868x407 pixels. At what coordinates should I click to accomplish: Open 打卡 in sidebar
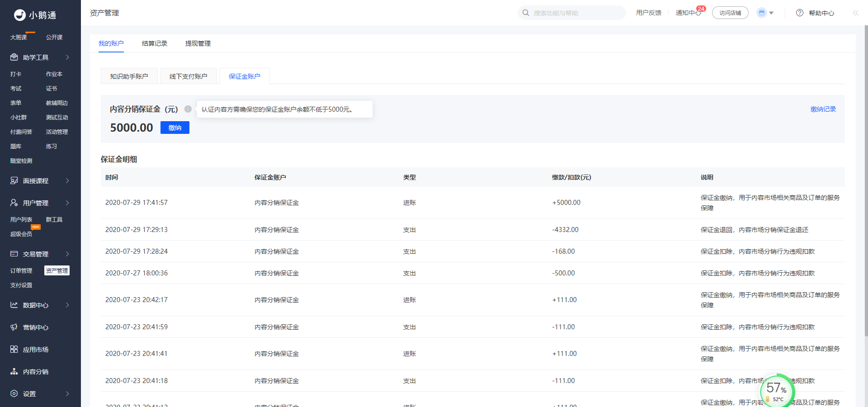tap(16, 74)
